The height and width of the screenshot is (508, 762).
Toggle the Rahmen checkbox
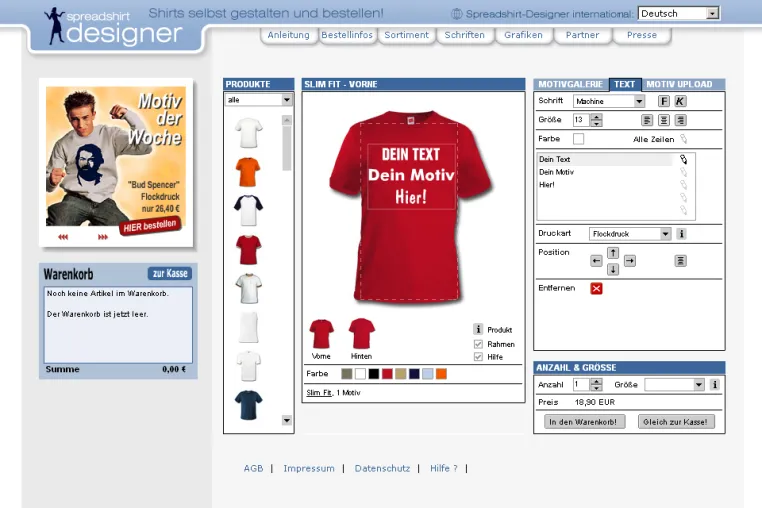tap(478, 344)
